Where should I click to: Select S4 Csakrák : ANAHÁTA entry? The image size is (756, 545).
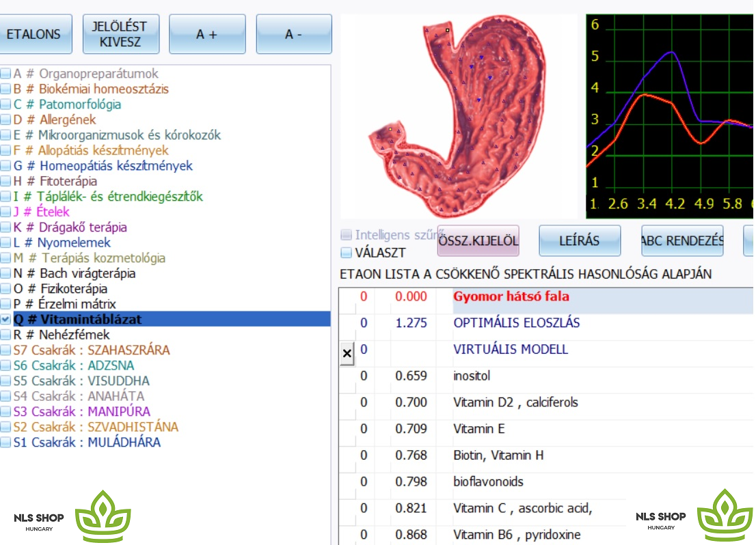79,397
